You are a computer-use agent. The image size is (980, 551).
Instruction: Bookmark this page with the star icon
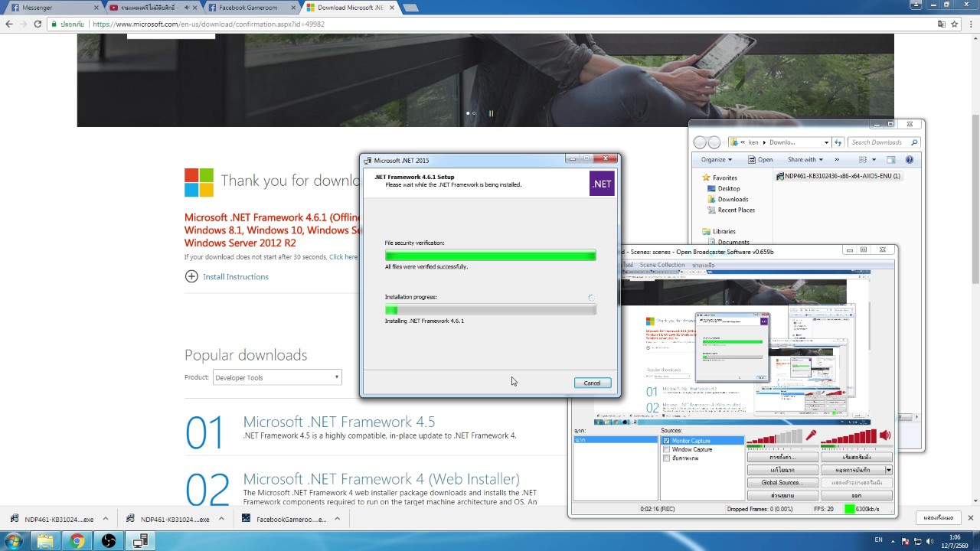[954, 24]
